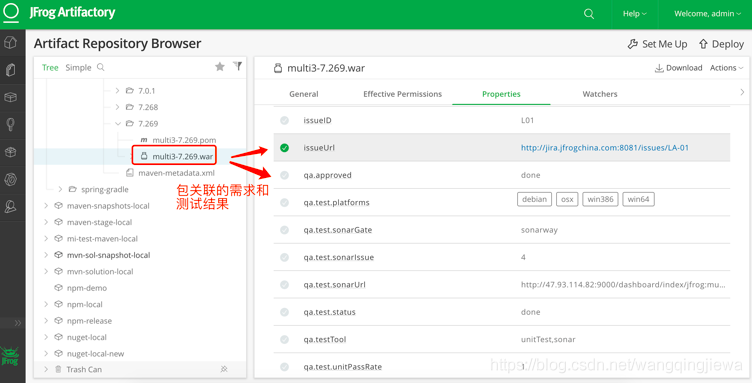Open the Welcome, admin user menu
The width and height of the screenshot is (752, 383).
tap(707, 14)
